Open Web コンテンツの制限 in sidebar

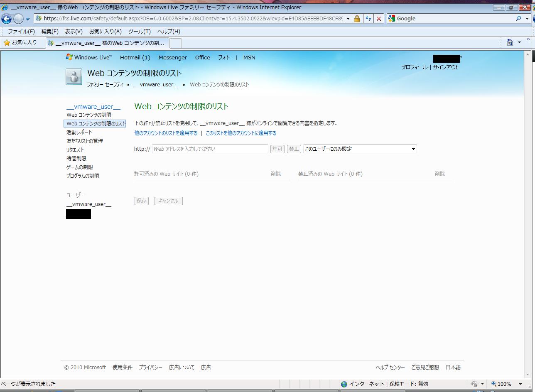(89, 115)
